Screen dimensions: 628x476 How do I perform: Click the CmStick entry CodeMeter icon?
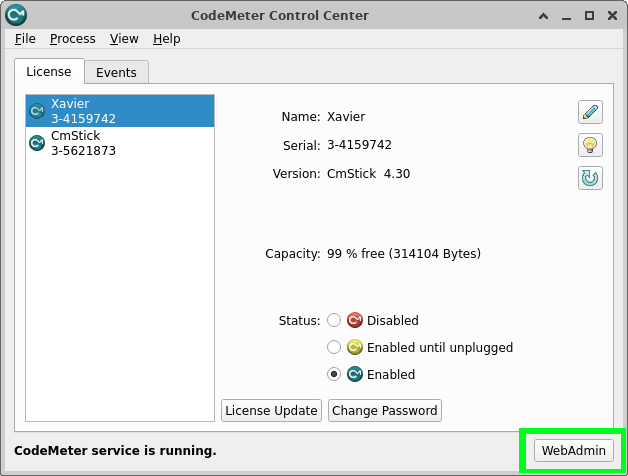pyautogui.click(x=37, y=143)
